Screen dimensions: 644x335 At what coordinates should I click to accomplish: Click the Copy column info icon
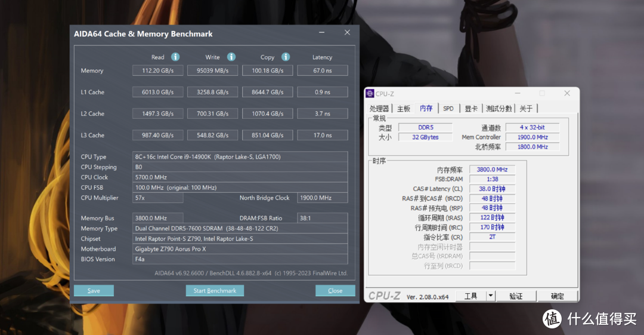point(286,57)
